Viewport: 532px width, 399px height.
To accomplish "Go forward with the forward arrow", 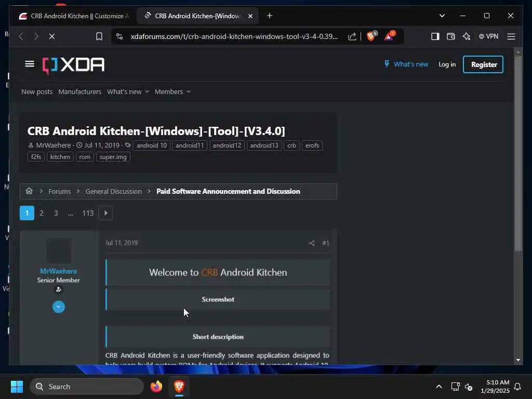I will tap(36, 36).
